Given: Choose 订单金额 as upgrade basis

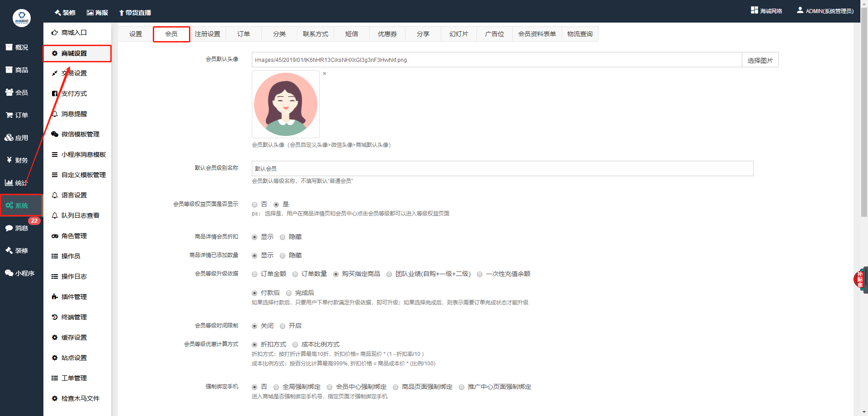Looking at the screenshot, I should (255, 274).
